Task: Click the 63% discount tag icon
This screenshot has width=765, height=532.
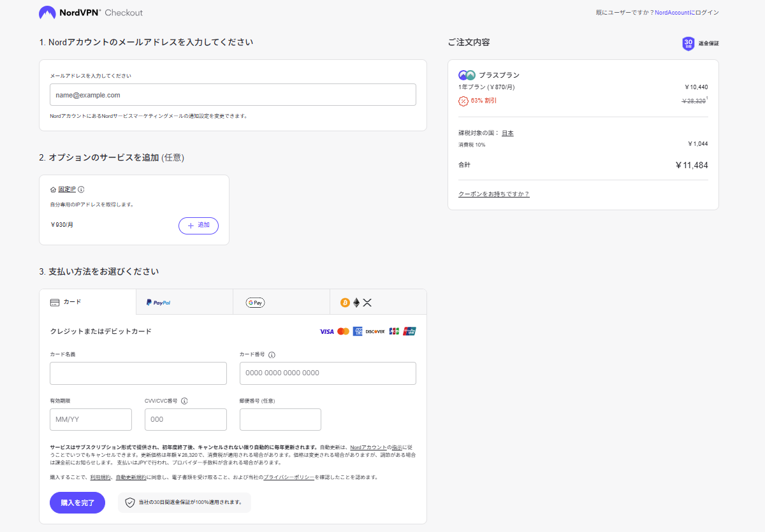Action: pos(463,101)
